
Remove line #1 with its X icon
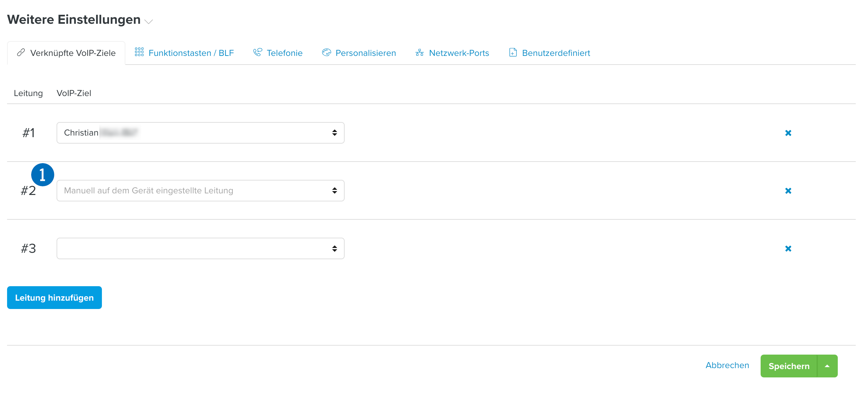pos(788,133)
